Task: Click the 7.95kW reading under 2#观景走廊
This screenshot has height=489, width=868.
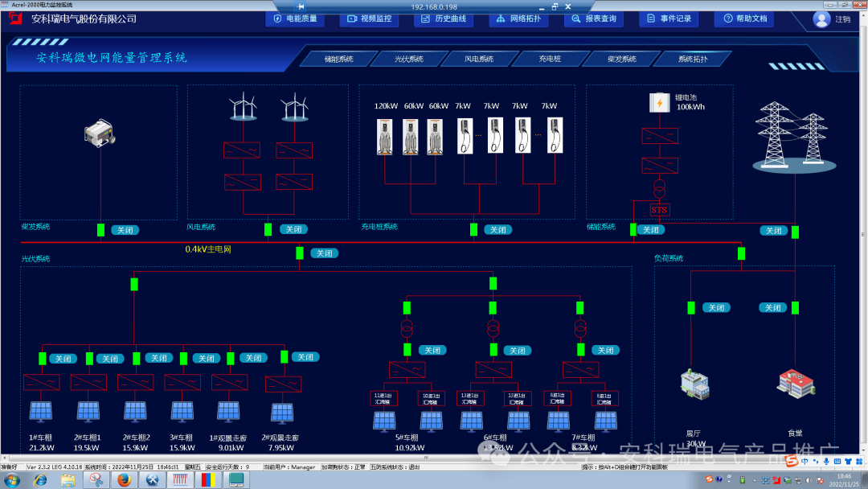Action: pos(280,447)
